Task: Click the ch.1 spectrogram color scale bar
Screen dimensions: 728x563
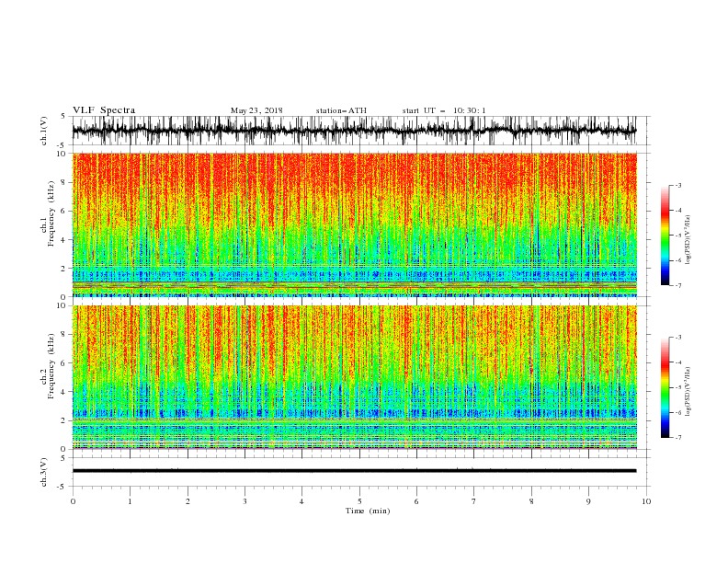Action: pyautogui.click(x=665, y=236)
